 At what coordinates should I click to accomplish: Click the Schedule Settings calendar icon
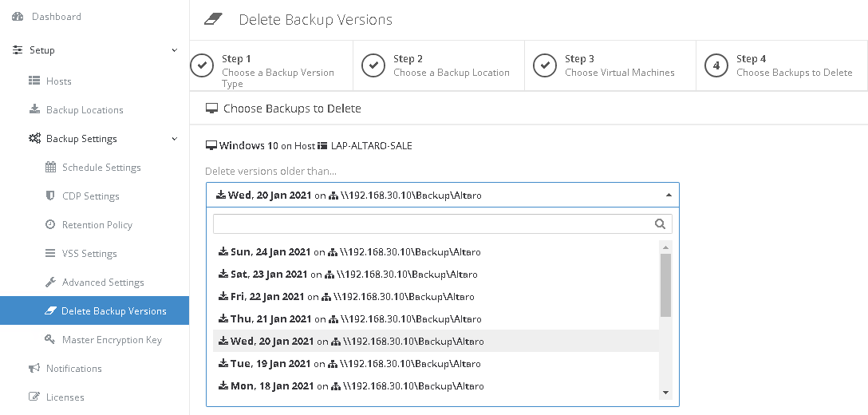50,168
